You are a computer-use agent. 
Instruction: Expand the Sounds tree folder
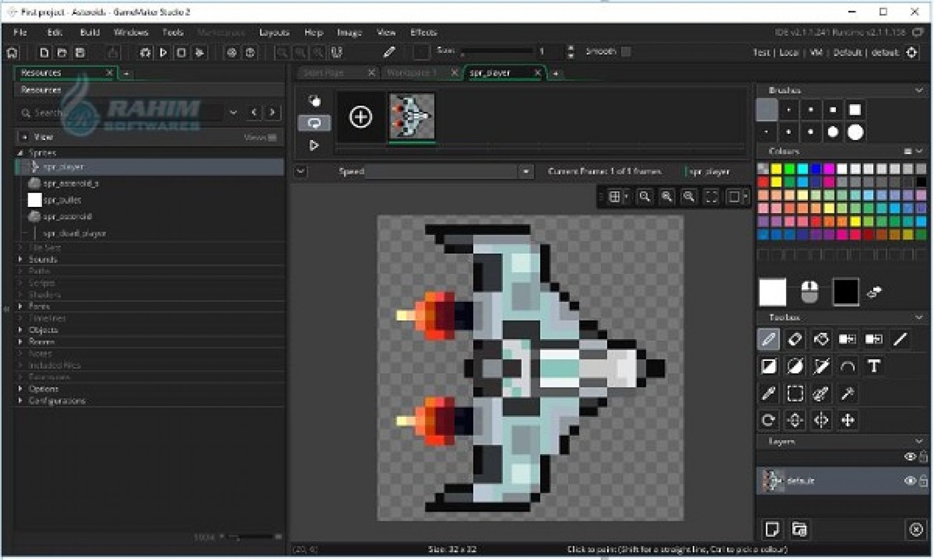[x=21, y=259]
